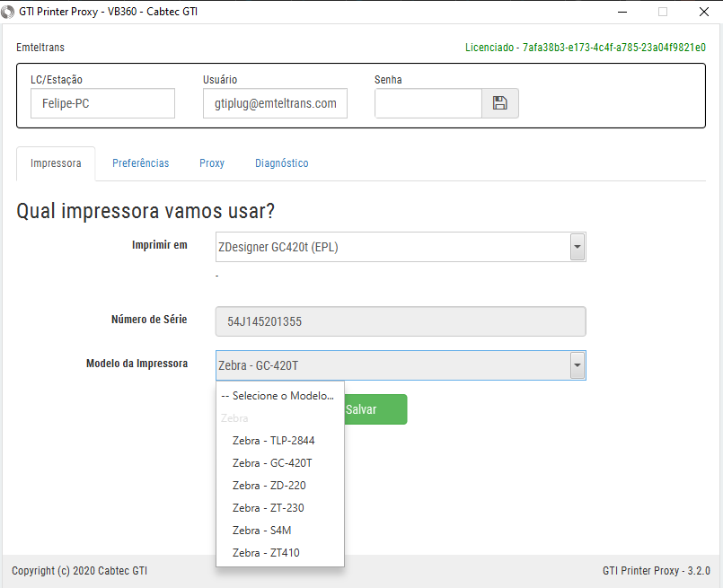Viewport: 723px width, 588px height.
Task: Click the 'Qual impressora vamos usar?' heading
Action: tap(145, 211)
